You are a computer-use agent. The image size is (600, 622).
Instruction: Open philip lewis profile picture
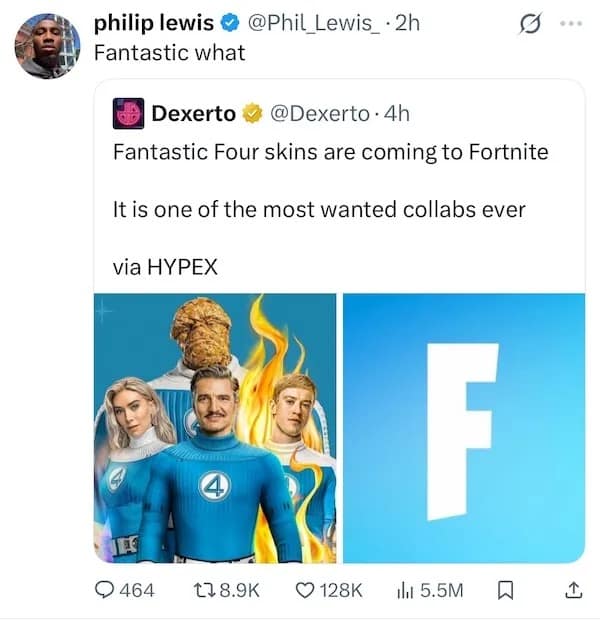click(x=47, y=46)
